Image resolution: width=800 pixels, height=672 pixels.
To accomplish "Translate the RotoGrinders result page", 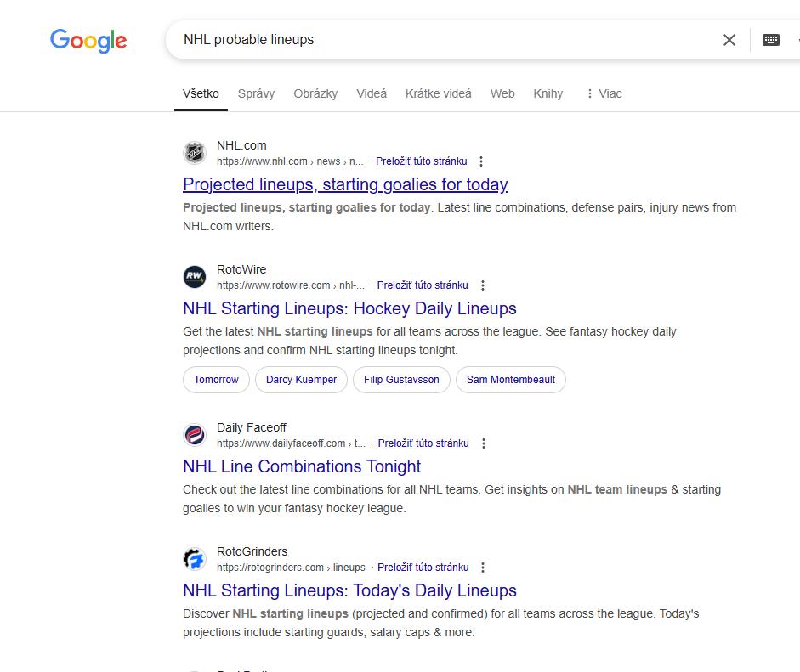I will pos(423,567).
